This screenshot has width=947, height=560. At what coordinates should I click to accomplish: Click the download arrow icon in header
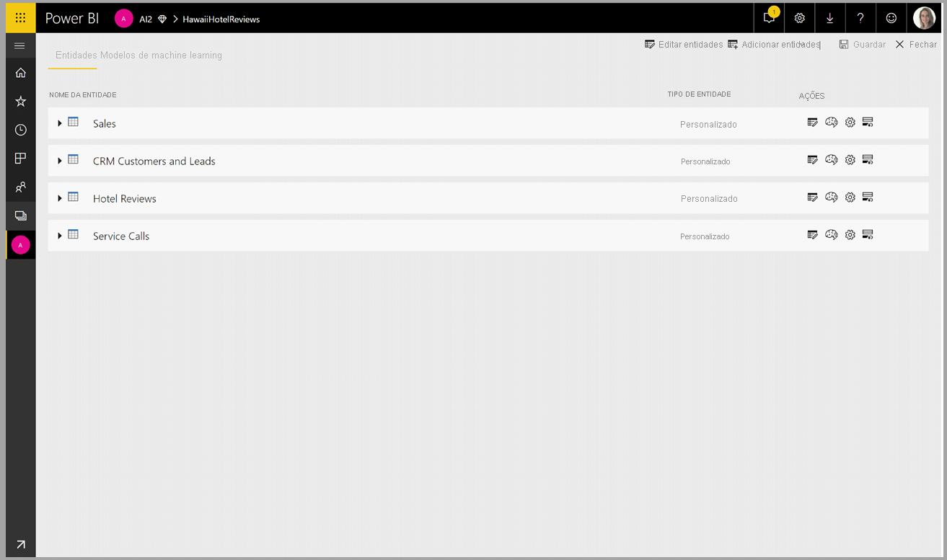[829, 18]
